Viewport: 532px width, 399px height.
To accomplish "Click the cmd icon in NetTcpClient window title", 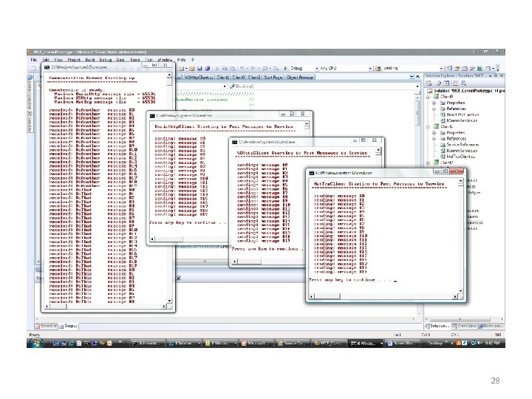I will (311, 173).
